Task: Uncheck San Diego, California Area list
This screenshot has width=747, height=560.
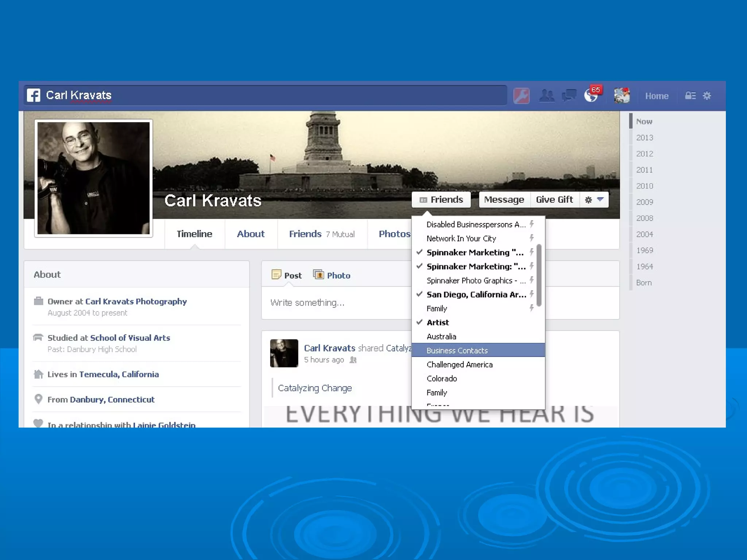Action: point(476,295)
